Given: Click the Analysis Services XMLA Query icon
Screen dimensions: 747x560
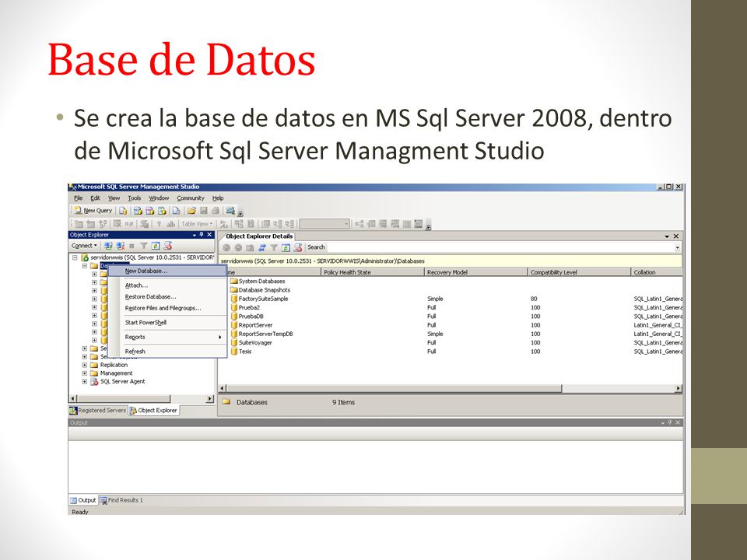Looking at the screenshot, I should (x=162, y=211).
